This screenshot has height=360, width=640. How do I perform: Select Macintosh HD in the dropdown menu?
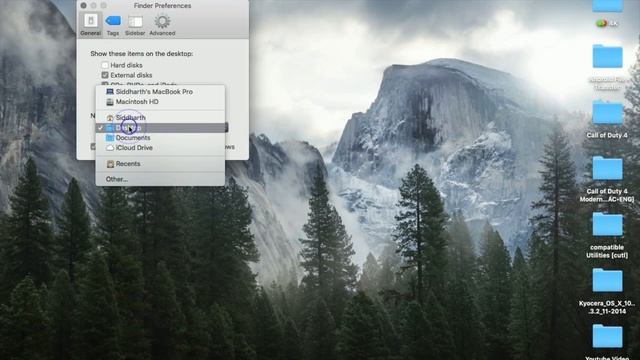tap(160, 102)
